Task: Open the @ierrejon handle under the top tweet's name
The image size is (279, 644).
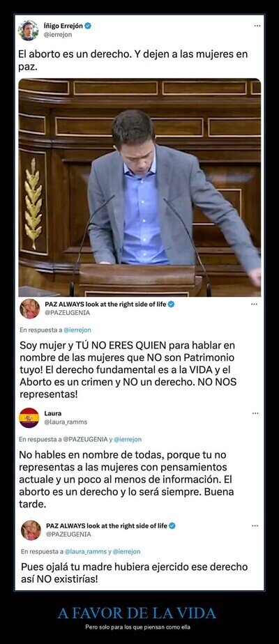Action: [x=58, y=35]
